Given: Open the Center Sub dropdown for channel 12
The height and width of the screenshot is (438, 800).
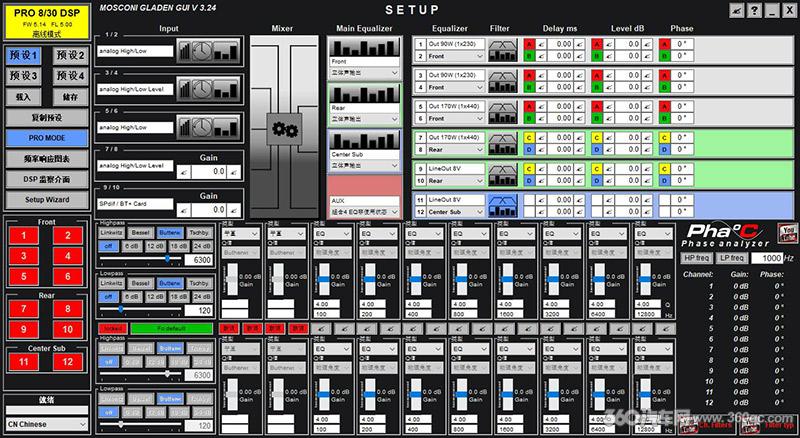Looking at the screenshot, I should [456, 212].
